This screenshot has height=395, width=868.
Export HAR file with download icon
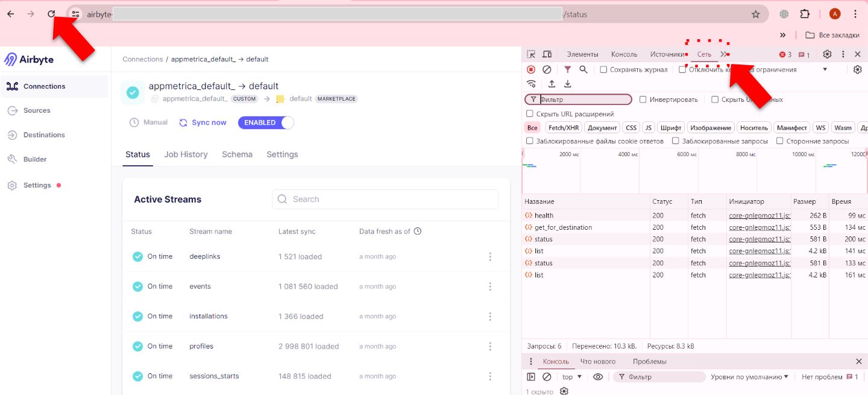[568, 84]
